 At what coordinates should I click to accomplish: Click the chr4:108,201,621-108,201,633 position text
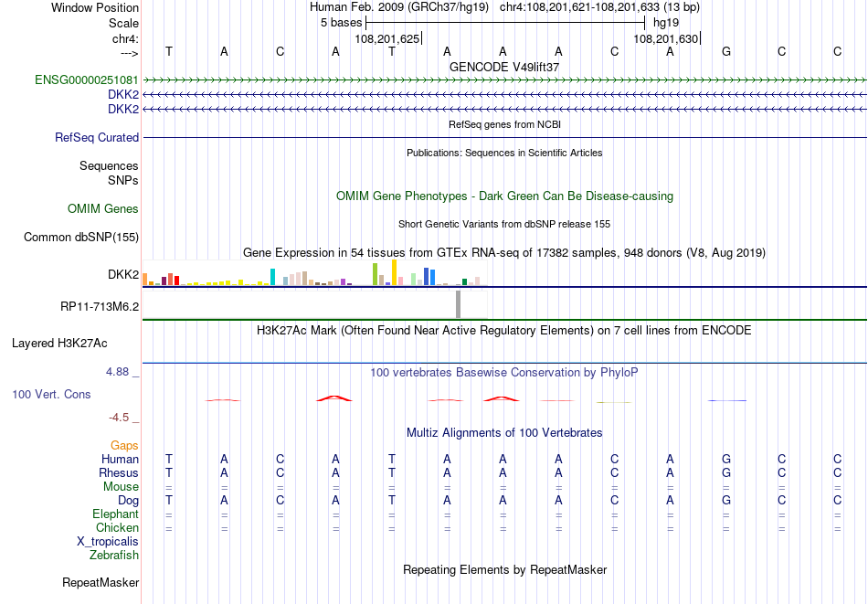[x=599, y=7]
